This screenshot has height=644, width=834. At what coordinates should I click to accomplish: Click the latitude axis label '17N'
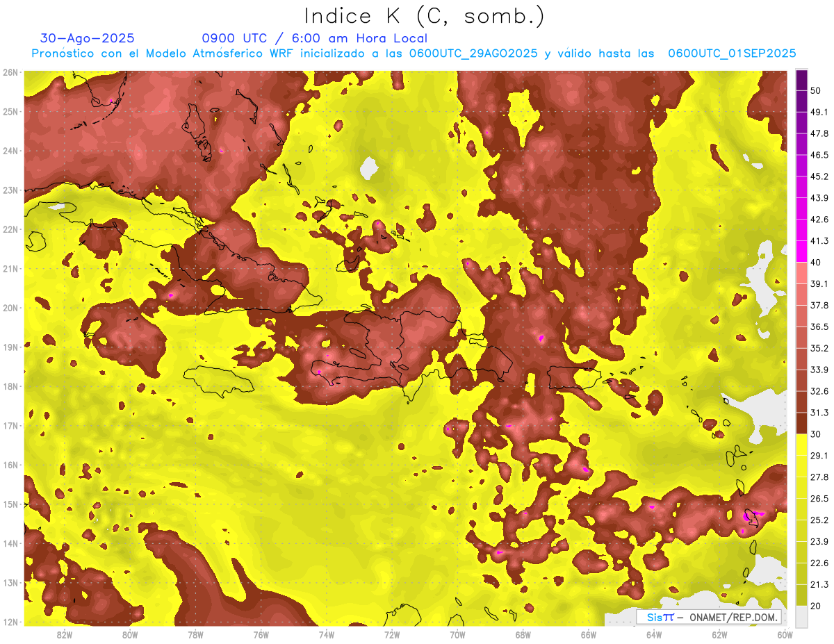[10, 425]
